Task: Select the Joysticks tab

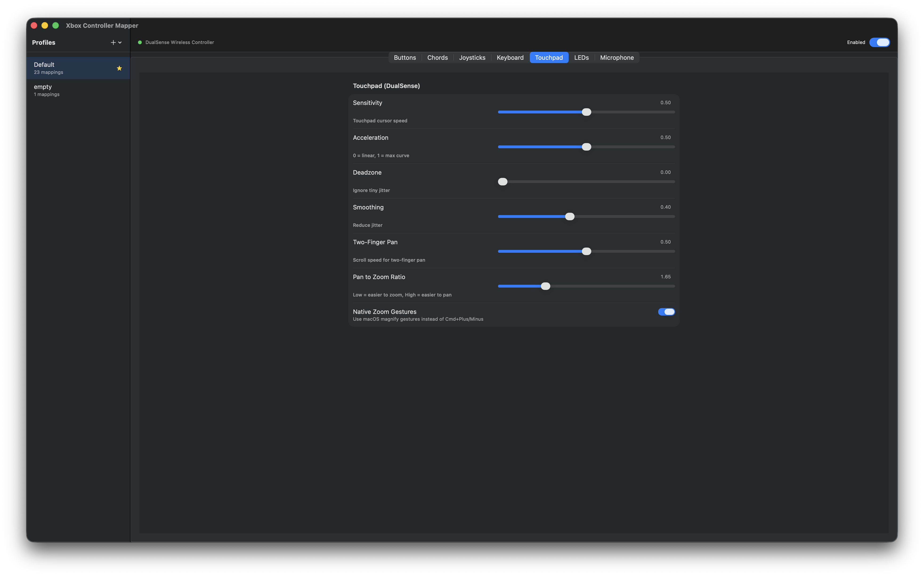Action: [472, 57]
